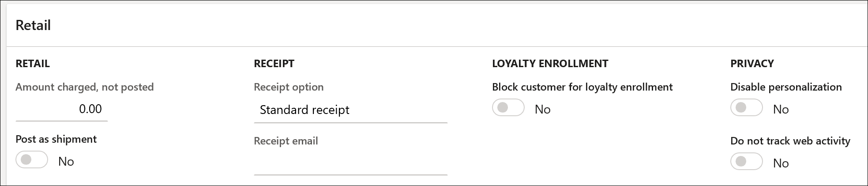Click the "Receipt option" field label
868x186 pixels.
(289, 87)
